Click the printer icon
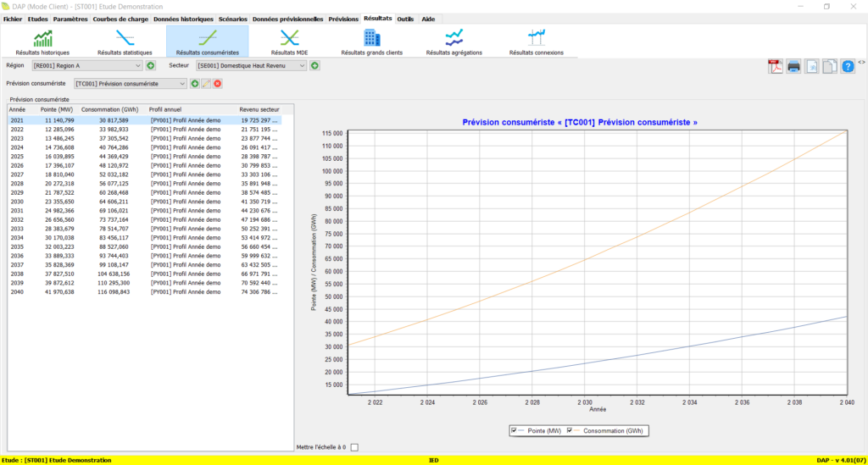This screenshot has height=465, width=868. pyautogui.click(x=793, y=67)
